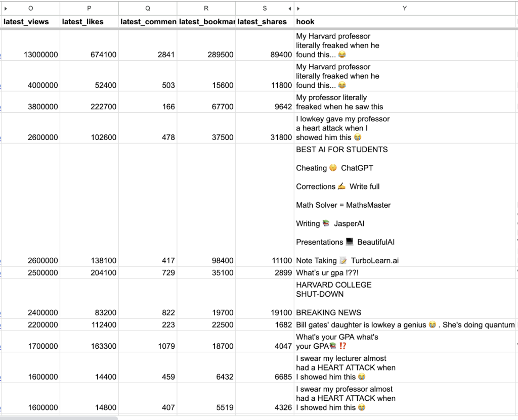Image resolution: width=518 pixels, height=420 pixels.
Task: Select column Q header
Action: point(148,8)
